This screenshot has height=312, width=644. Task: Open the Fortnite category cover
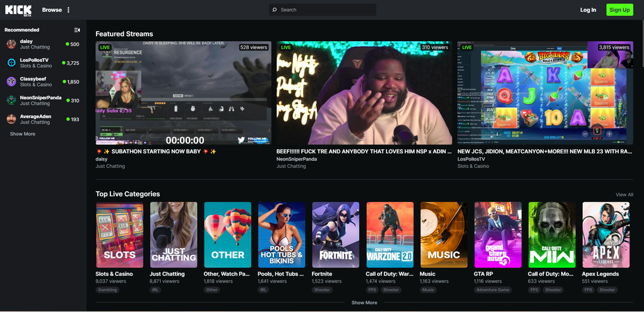tap(335, 235)
